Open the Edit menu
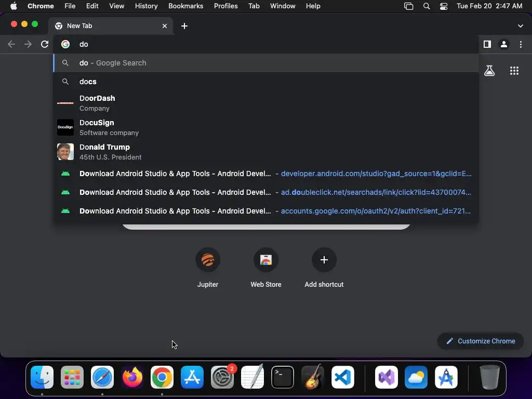This screenshot has width=532, height=399. click(x=92, y=6)
